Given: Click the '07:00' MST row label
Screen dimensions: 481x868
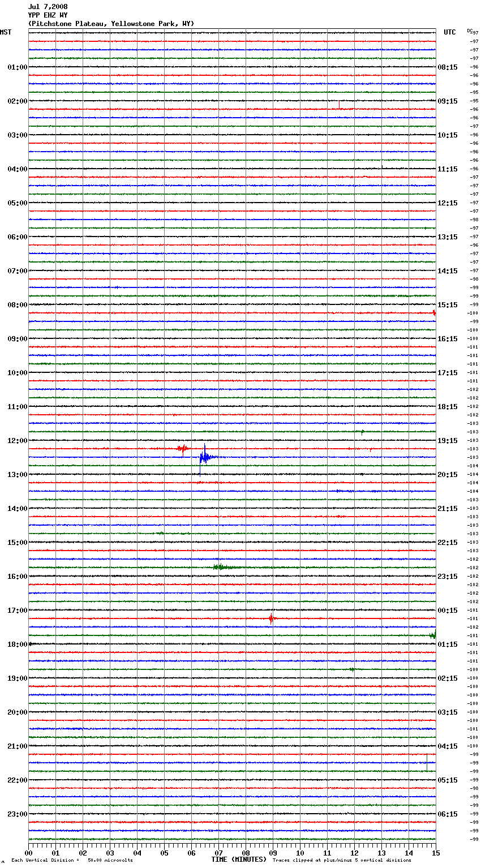Looking at the screenshot, I should coord(17,271).
